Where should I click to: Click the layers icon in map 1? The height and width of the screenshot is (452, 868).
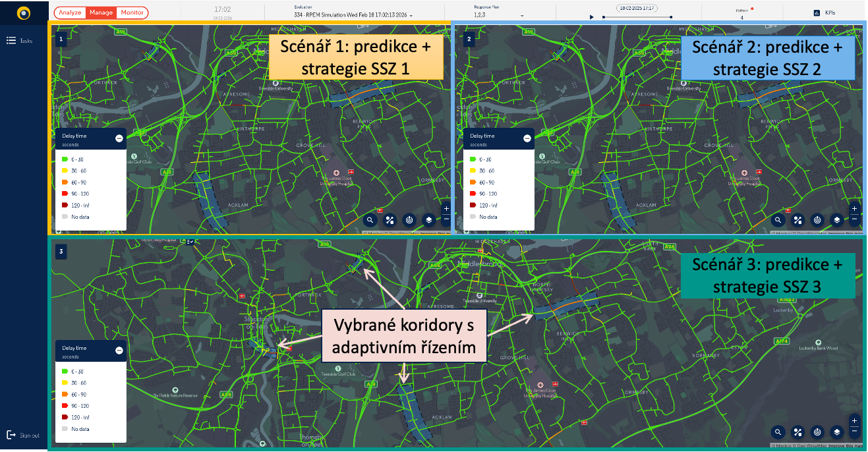click(x=428, y=221)
